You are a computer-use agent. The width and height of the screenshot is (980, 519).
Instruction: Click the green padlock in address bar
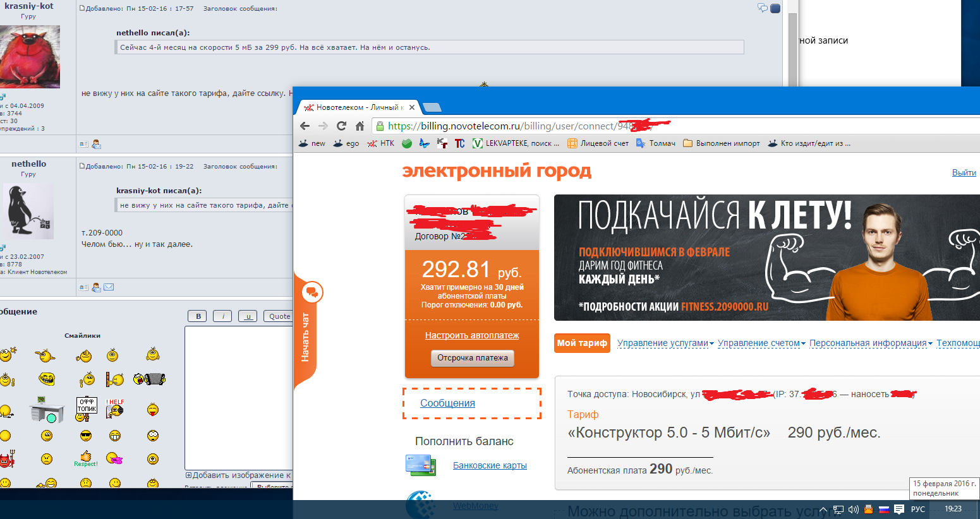pyautogui.click(x=380, y=126)
